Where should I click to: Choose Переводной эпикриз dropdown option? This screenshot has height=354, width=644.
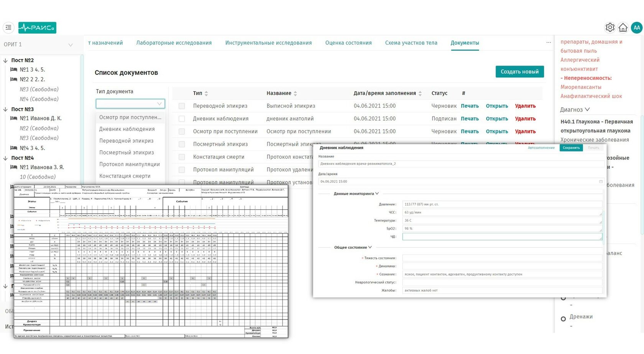(x=130, y=141)
